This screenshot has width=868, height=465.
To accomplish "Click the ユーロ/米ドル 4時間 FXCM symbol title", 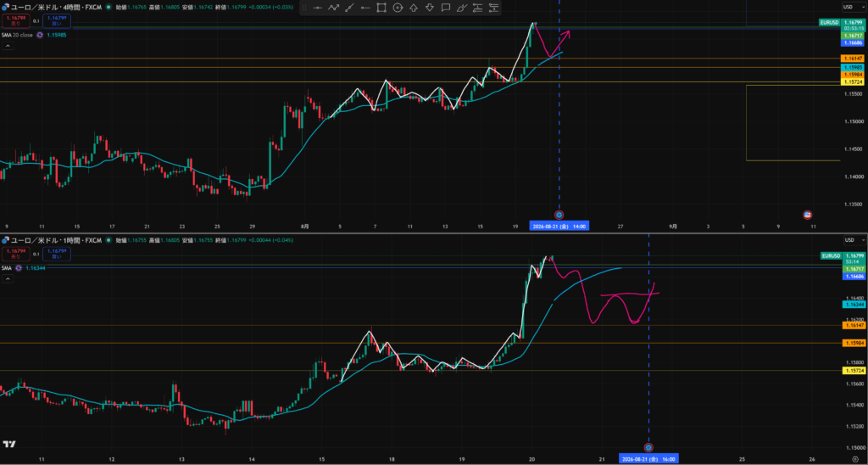I will [x=57, y=8].
